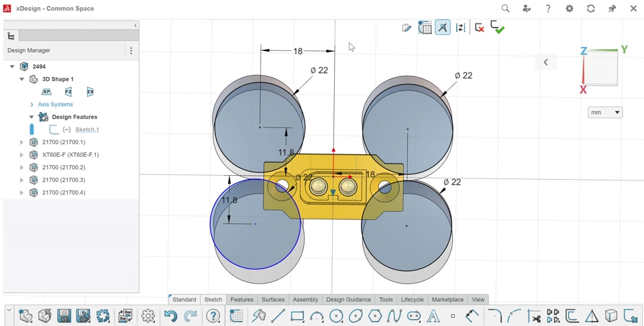Switch to the Standard tab
The width and height of the screenshot is (644, 326).
pyautogui.click(x=184, y=300)
